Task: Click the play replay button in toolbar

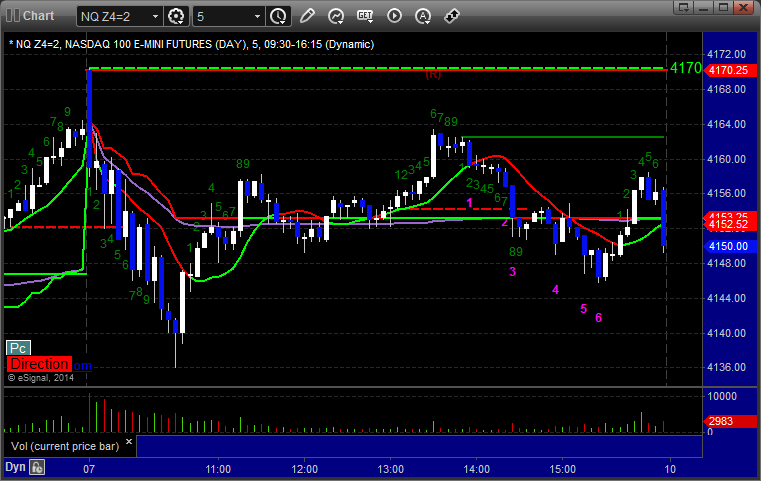Action: (394, 16)
